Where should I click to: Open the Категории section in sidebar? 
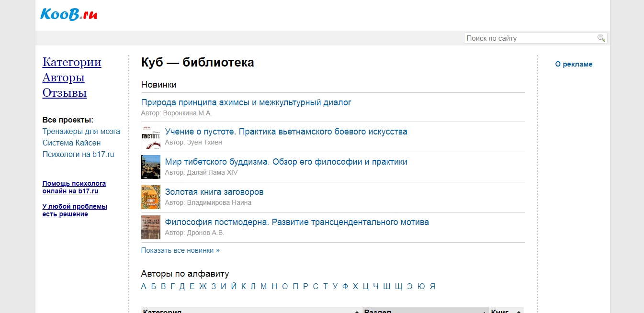tap(72, 62)
